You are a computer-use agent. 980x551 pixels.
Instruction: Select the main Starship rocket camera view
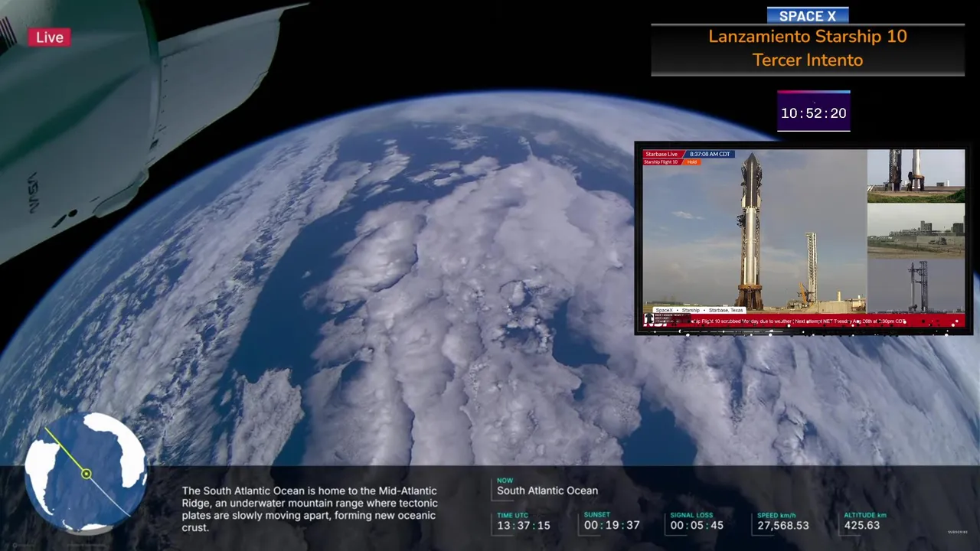click(754, 231)
